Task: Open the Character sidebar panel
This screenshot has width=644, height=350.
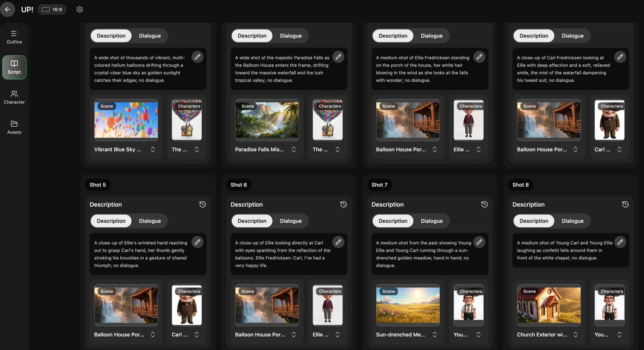Action: (x=14, y=97)
